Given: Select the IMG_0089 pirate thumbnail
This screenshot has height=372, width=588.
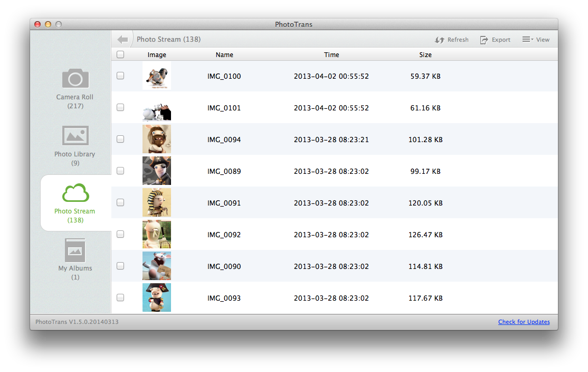Looking at the screenshot, I should (157, 171).
